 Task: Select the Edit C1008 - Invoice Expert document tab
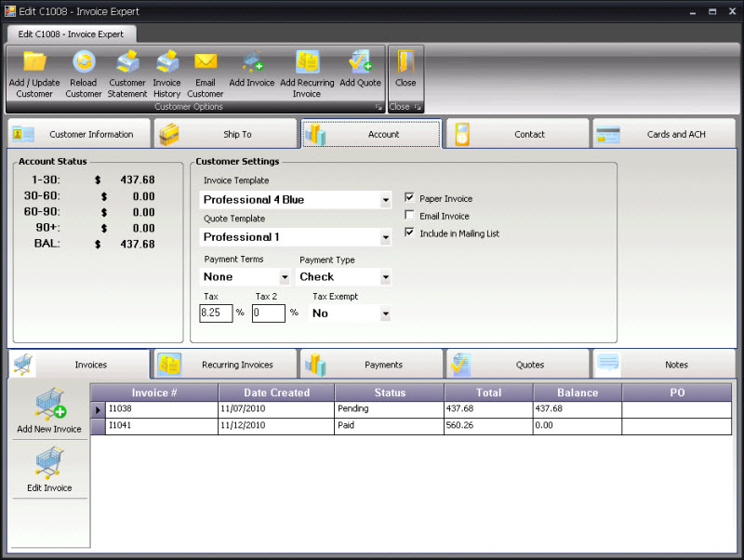click(x=72, y=34)
